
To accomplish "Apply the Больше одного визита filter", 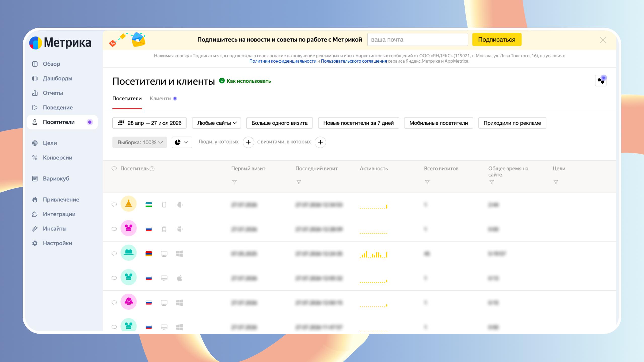I will tap(279, 123).
